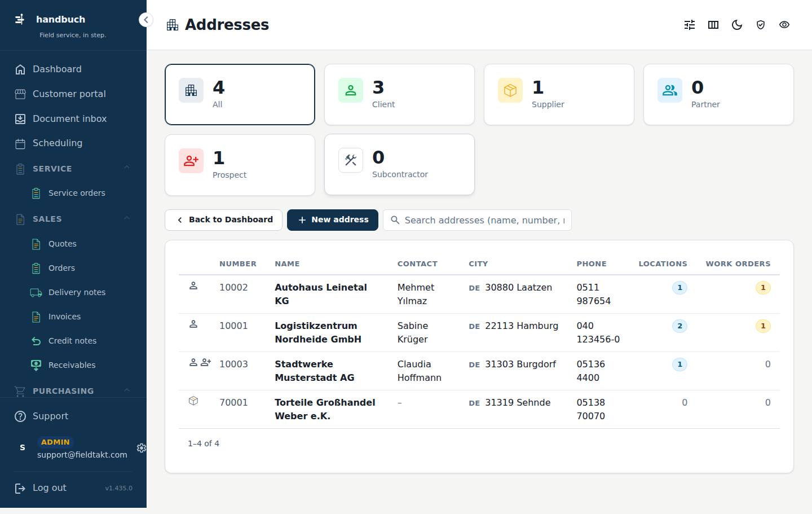Click city 31303 Burgdorf
This screenshot has height=514, width=812.
[520, 364]
